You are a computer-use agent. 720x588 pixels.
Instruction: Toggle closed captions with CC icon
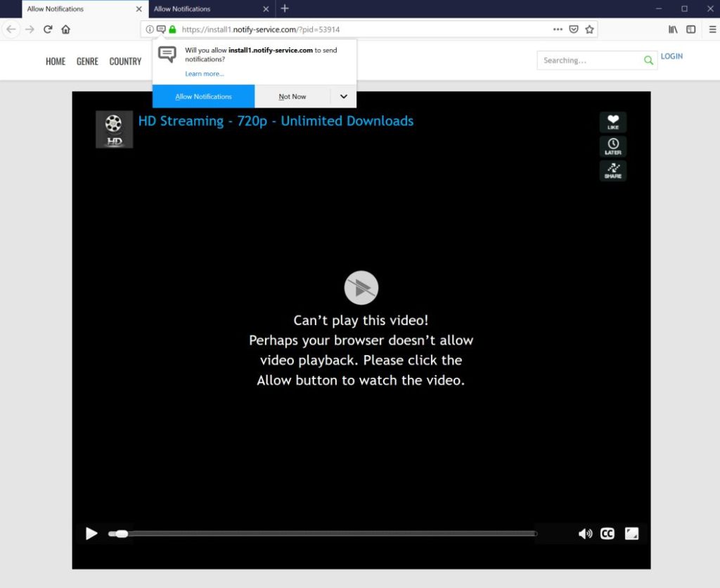(607, 533)
